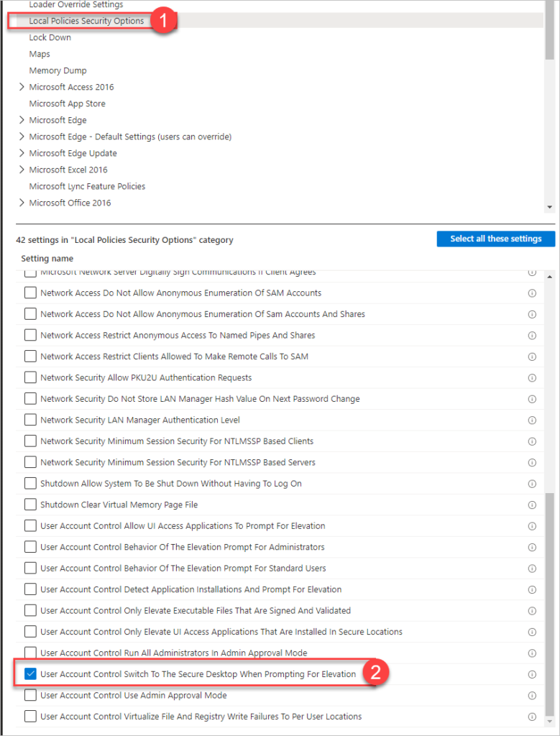Image resolution: width=560 pixels, height=736 pixels.
Task: Expand the Microsoft Excel 2016 tree item
Action: (22, 170)
